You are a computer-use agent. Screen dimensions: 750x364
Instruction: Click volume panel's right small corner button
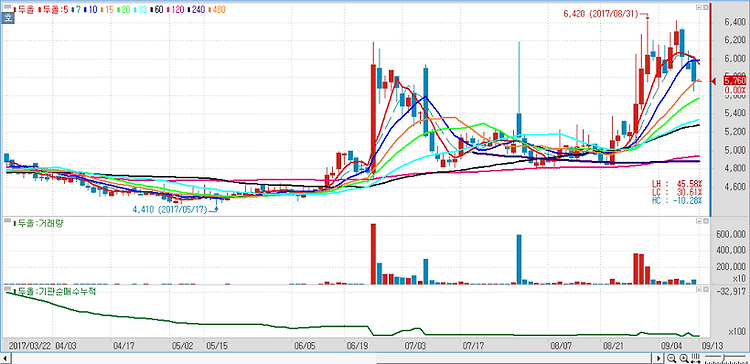706,221
